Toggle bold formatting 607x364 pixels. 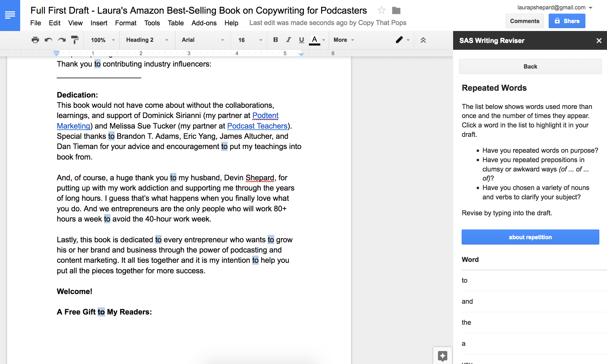pyautogui.click(x=275, y=40)
